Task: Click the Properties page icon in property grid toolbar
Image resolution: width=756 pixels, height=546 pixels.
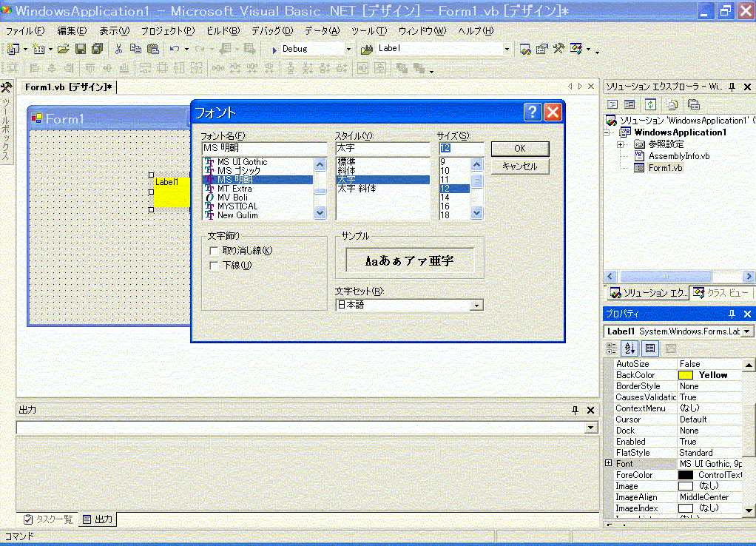Action: click(x=650, y=348)
